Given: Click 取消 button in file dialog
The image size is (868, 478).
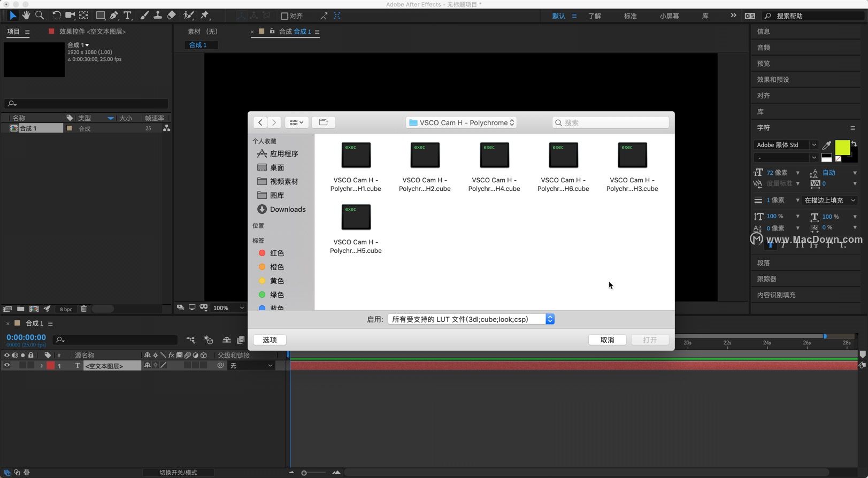Looking at the screenshot, I should coord(607,340).
